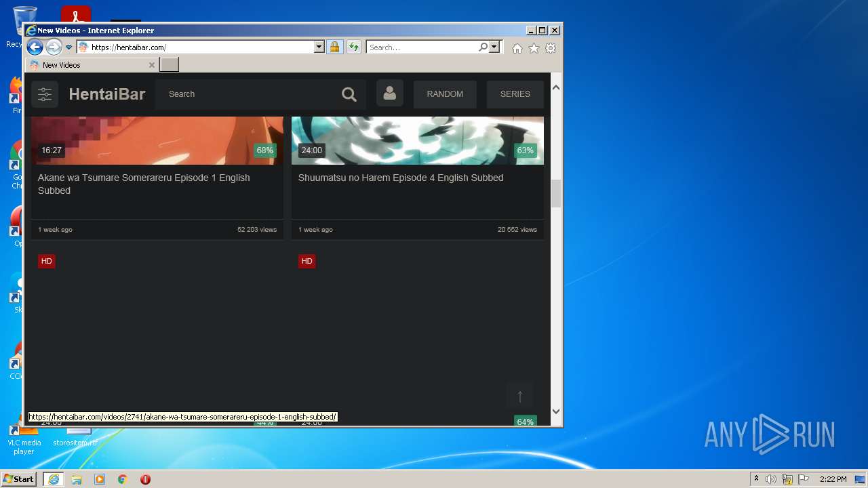Screen dimensions: 868x488
Task: Select the Adobe Reader desktop icon
Action: pyautogui.click(x=76, y=14)
